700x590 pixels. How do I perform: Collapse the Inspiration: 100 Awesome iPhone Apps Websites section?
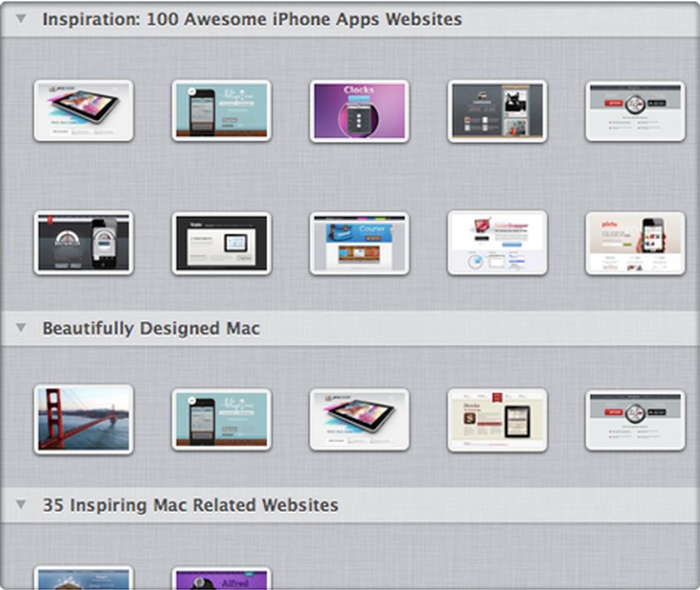point(21,19)
